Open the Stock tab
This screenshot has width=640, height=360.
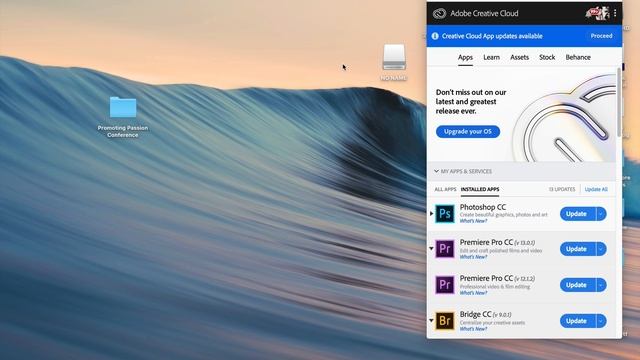click(x=547, y=58)
